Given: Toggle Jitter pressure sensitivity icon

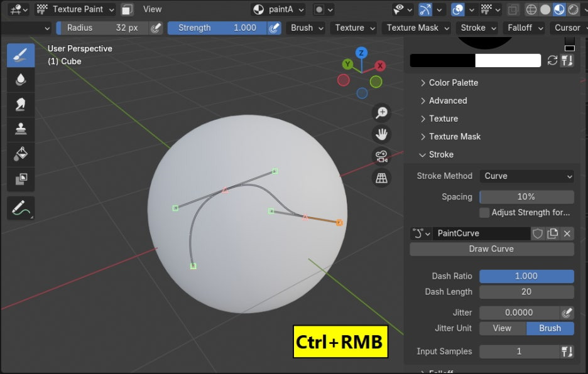Looking at the screenshot, I should point(567,312).
